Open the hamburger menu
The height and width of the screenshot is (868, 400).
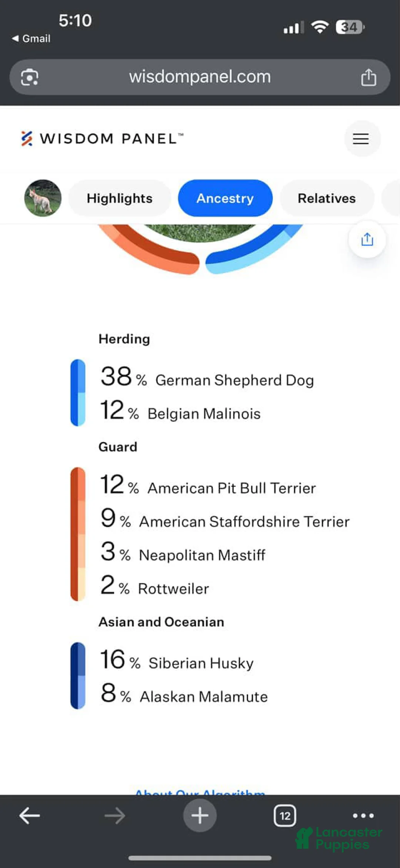pyautogui.click(x=361, y=139)
